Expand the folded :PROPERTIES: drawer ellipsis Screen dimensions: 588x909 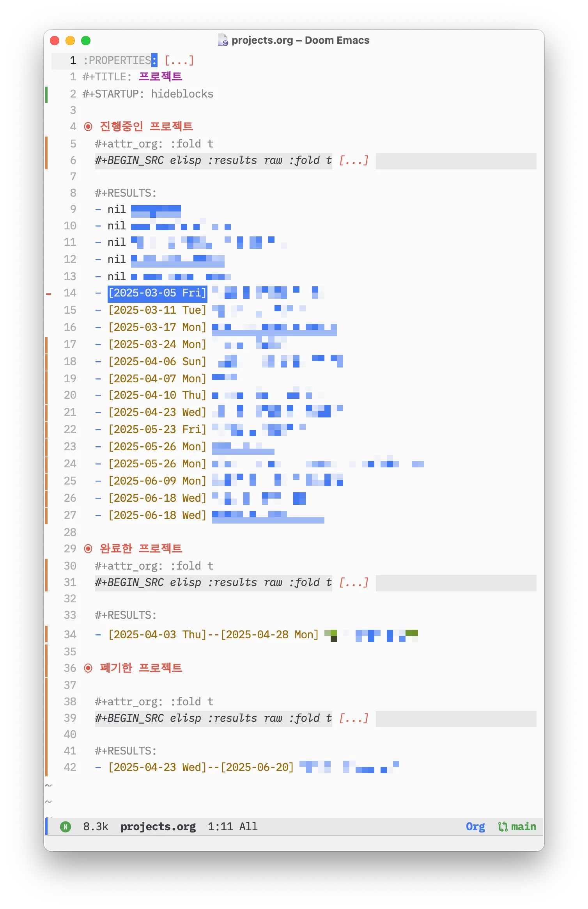point(179,60)
